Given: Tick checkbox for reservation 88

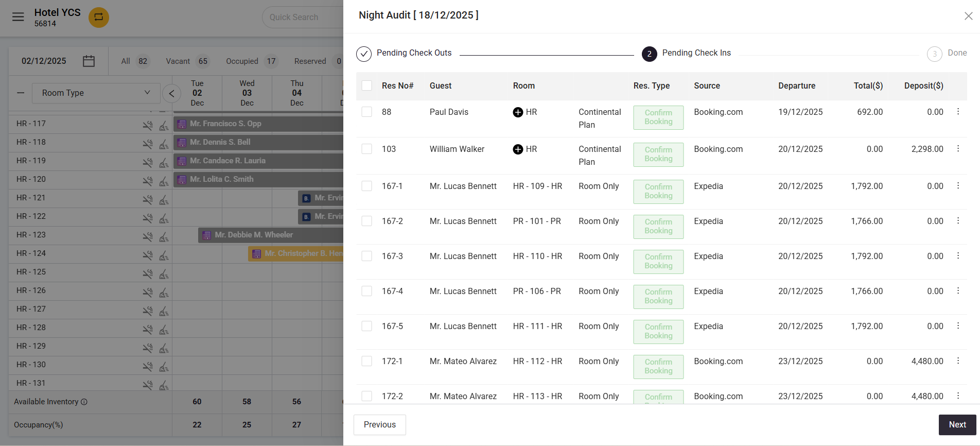Looking at the screenshot, I should pyautogui.click(x=366, y=112).
